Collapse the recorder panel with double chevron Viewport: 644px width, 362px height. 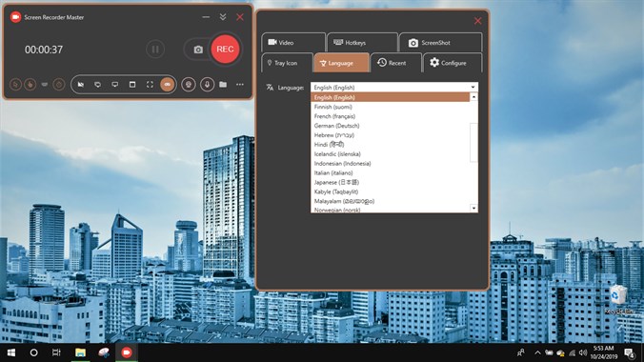(223, 17)
